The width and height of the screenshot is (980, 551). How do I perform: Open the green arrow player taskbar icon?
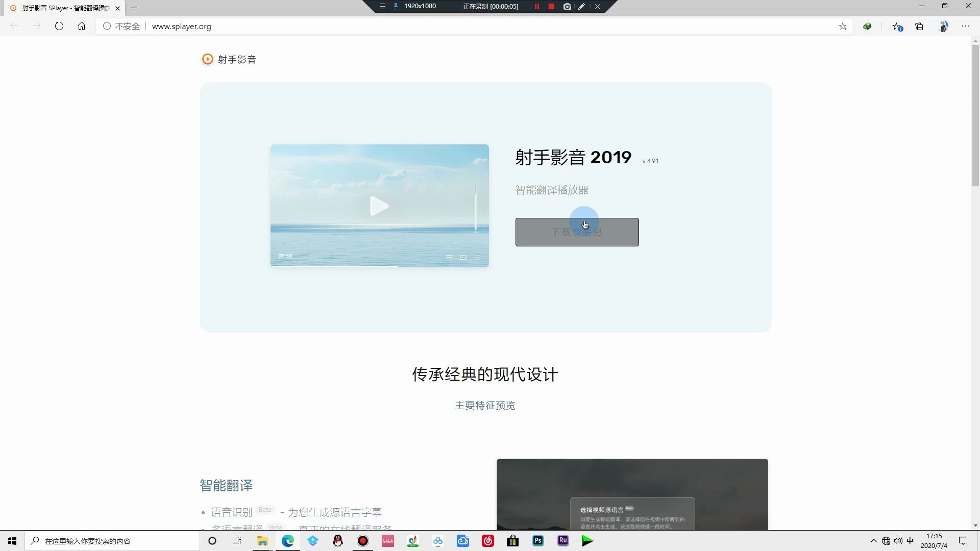[x=588, y=541]
